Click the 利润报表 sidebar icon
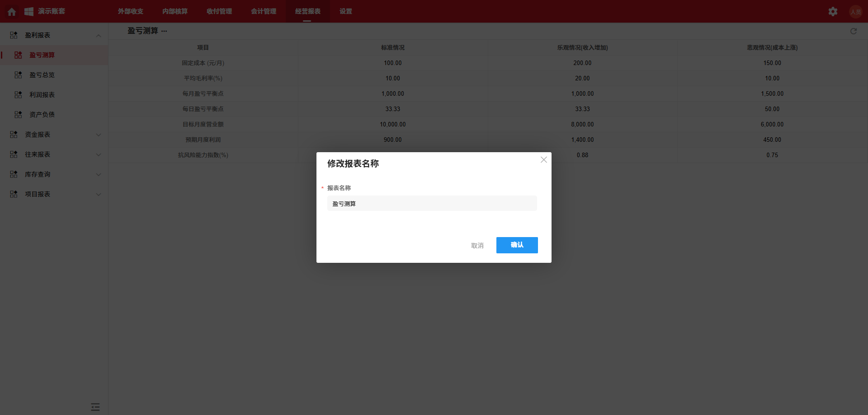Screen dimensions: 868x415 [18, 95]
